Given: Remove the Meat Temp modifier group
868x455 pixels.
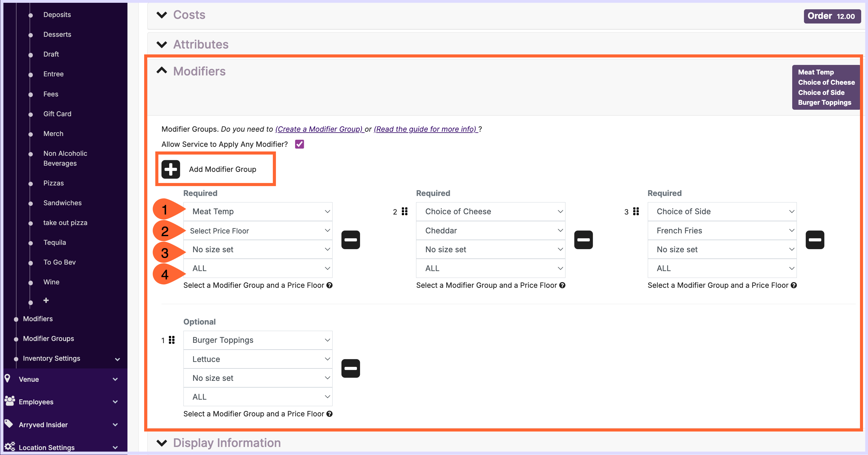Looking at the screenshot, I should pos(350,240).
